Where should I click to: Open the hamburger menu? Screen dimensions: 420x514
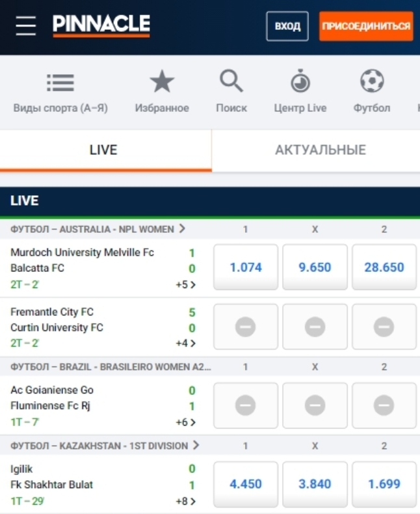[26, 26]
